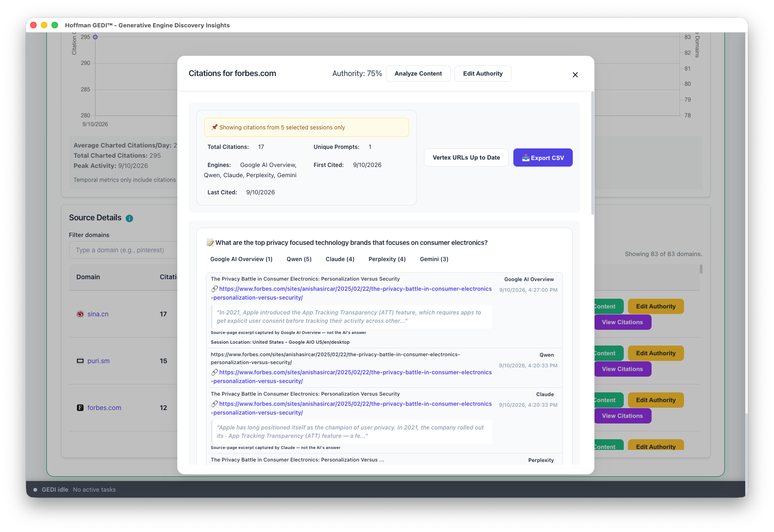
Task: Click the modal dialog's vertical scrollbar
Action: (592, 153)
